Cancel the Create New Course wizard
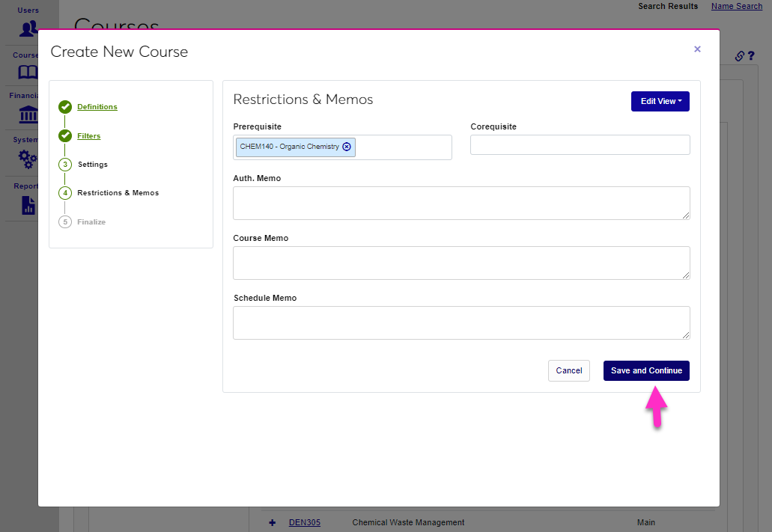This screenshot has width=772, height=532. [x=568, y=370]
